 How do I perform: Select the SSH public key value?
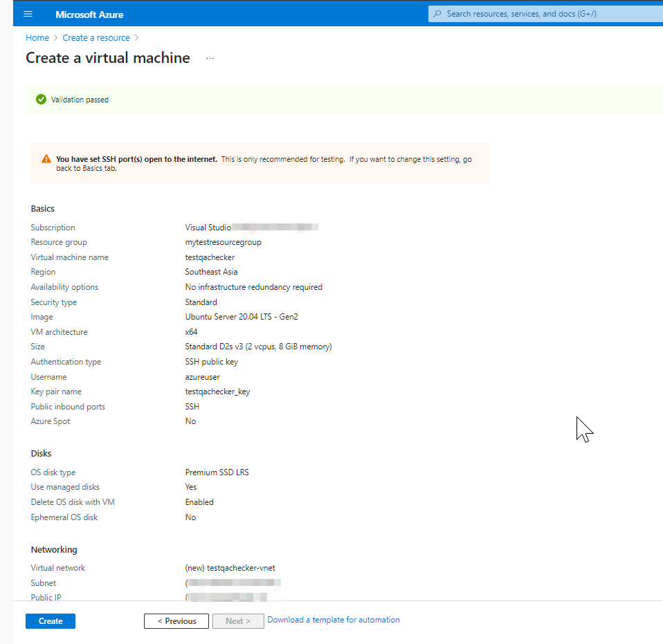click(x=211, y=362)
